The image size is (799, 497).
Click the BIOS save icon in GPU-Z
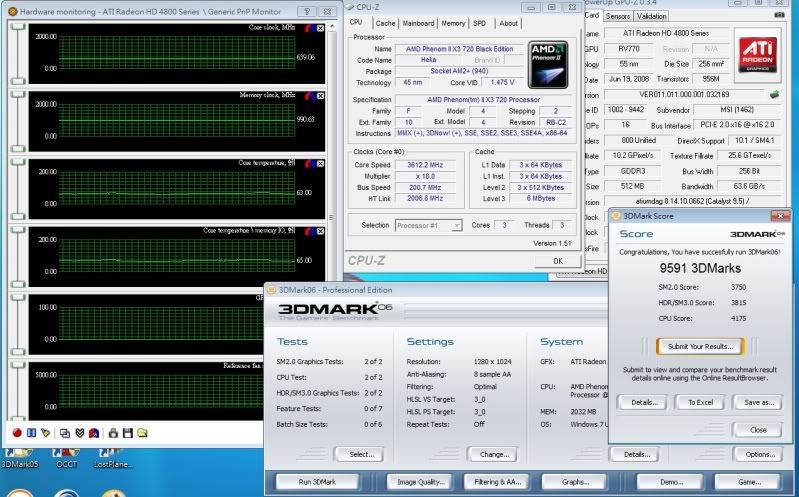[774, 95]
